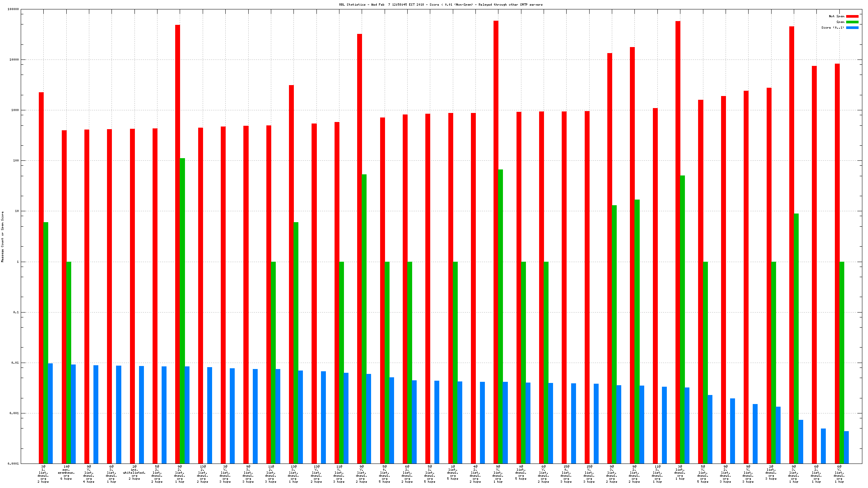Click the zen.spamhaus.org 6 hops axis label

(x=66, y=473)
